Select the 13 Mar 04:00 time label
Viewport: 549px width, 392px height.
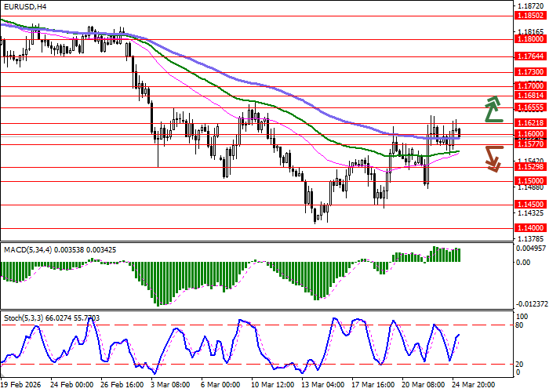tap(323, 385)
